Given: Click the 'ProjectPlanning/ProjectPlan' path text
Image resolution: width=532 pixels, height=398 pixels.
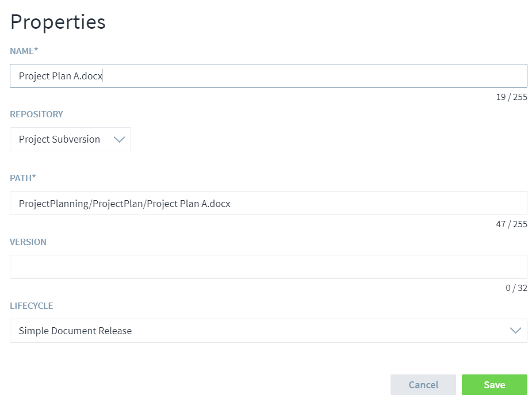Looking at the screenshot, I should coord(81,204).
